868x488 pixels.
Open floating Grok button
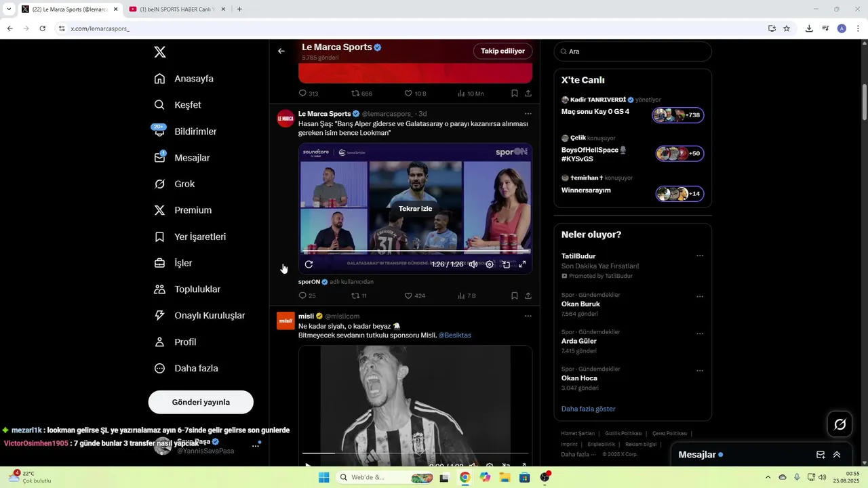point(840,424)
